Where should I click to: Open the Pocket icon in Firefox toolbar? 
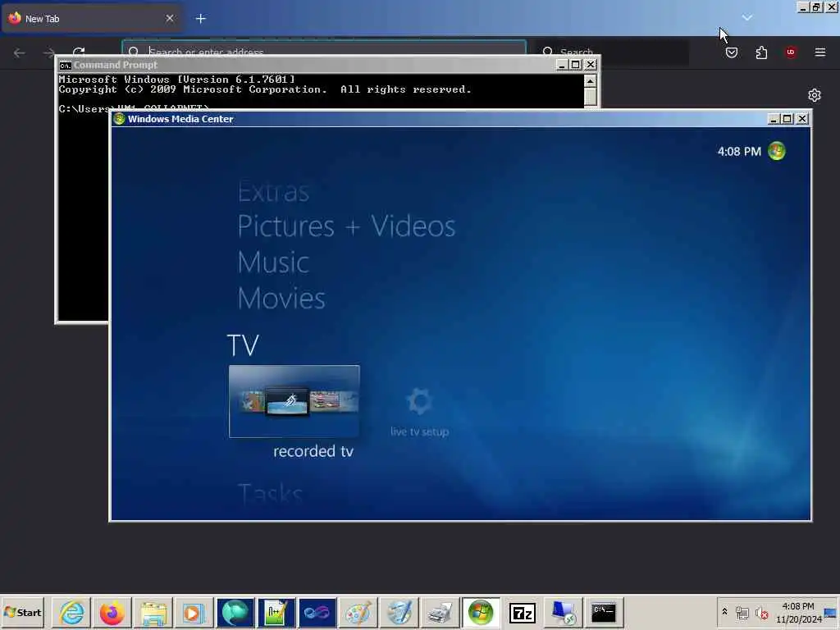[x=732, y=52]
